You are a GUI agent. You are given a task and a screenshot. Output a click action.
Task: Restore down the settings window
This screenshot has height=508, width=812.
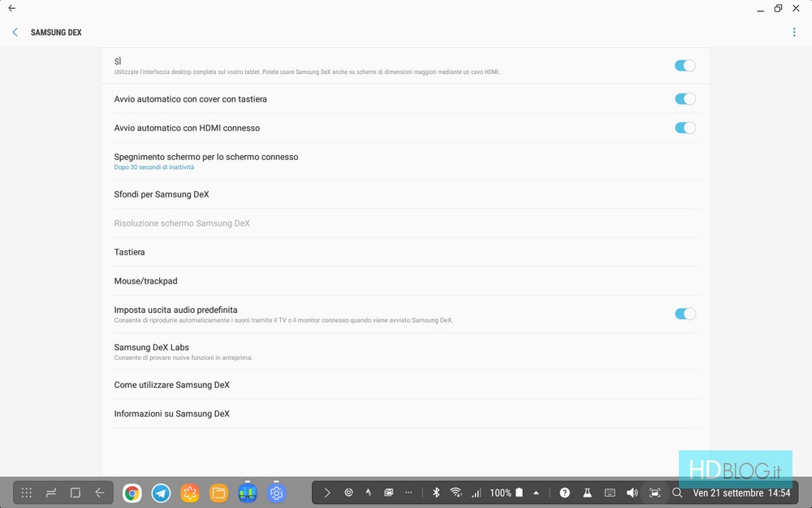(x=778, y=8)
